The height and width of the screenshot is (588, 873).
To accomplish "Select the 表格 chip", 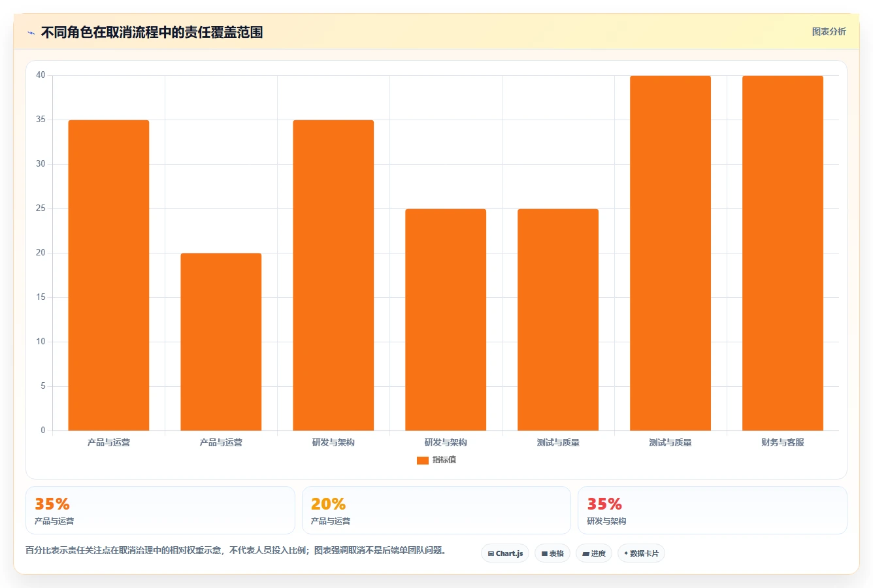I will [x=552, y=553].
